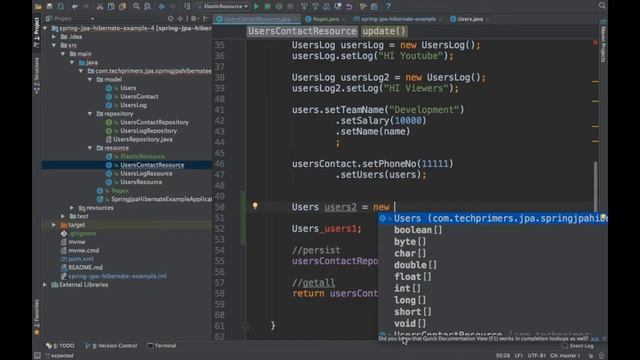This screenshot has height=360, width=640.
Task: Click the Scroll from Source icon
Action: 171,19
